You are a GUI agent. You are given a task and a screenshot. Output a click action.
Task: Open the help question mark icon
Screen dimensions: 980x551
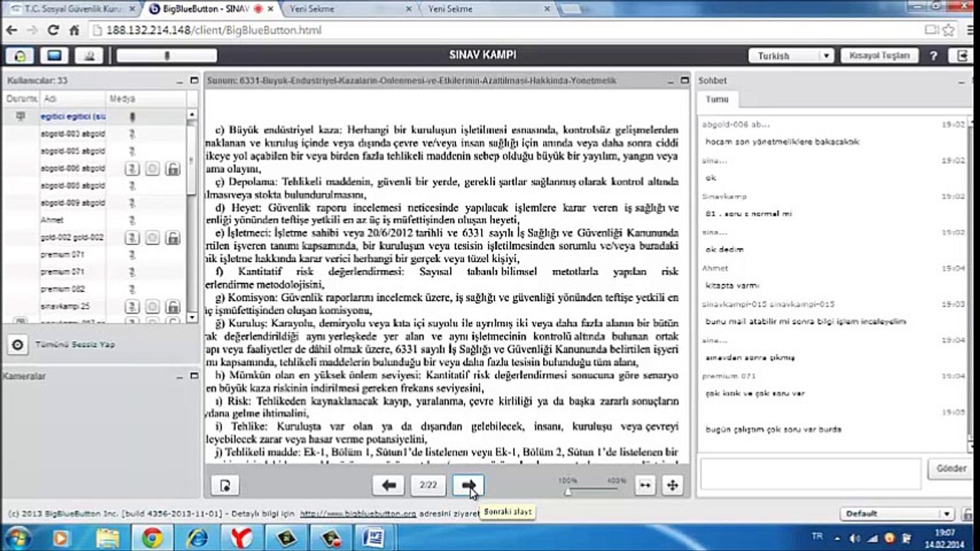pyautogui.click(x=933, y=56)
